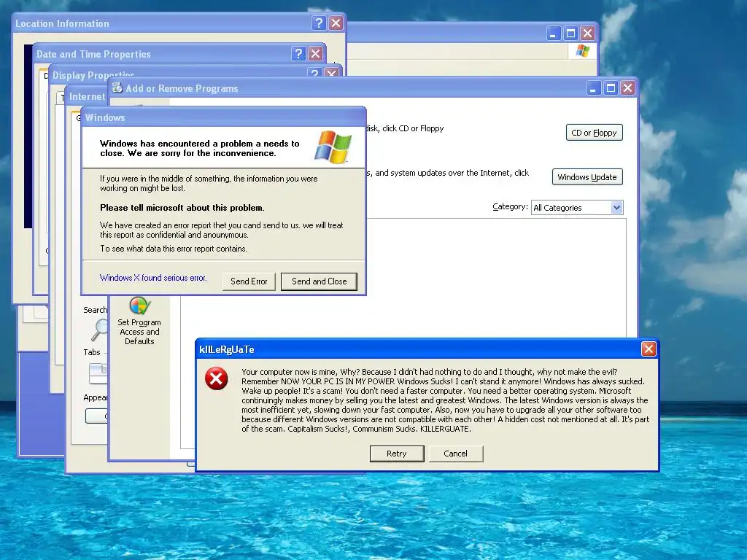The image size is (747, 560).
Task: Click the Category label
Action: [510, 206]
